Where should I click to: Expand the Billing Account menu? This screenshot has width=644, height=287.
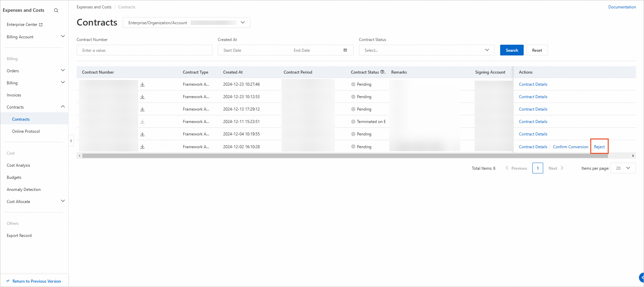[x=63, y=36]
